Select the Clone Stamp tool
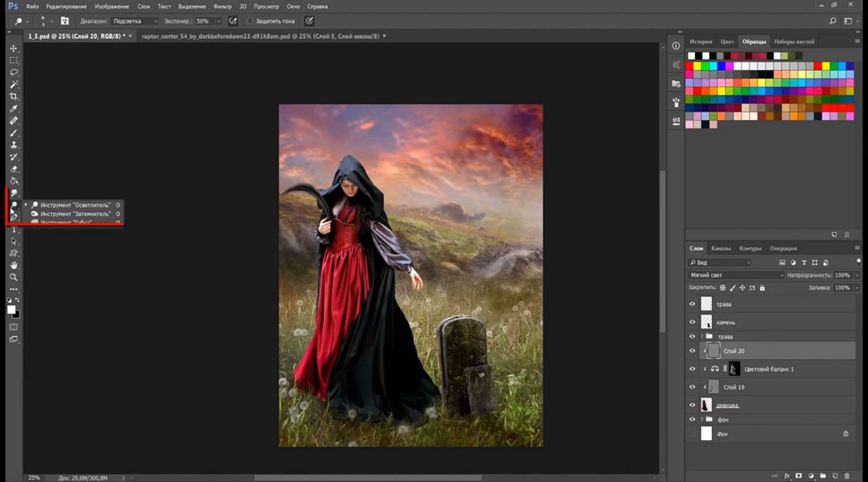 pyautogui.click(x=14, y=145)
